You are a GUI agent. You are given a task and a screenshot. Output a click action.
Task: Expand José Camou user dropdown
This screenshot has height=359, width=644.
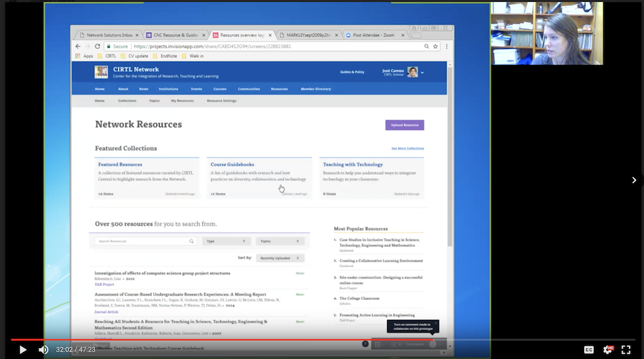click(422, 73)
